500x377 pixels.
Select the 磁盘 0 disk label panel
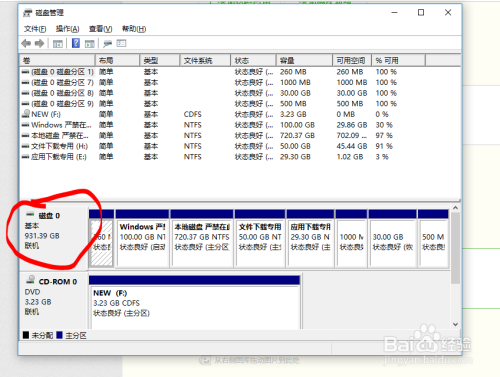(x=54, y=238)
